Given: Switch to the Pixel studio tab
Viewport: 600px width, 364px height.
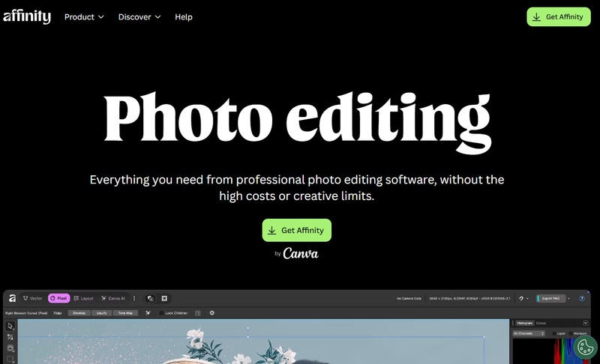Looking at the screenshot, I should 59,298.
